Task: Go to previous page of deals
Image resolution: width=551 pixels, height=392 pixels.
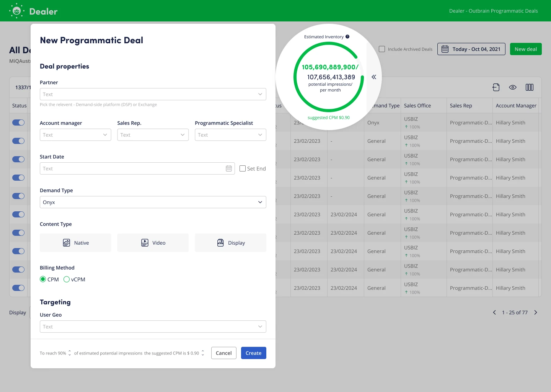Action: coord(494,312)
